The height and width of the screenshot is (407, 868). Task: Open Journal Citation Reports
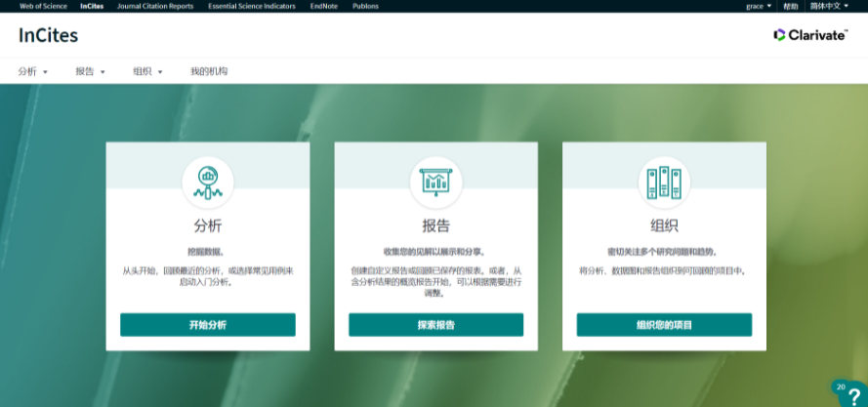pos(155,6)
